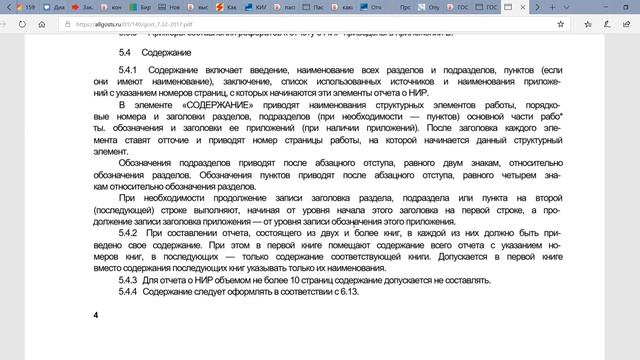Open the 'паст' tab
Screen dimensions: 640x360
(284, 7)
